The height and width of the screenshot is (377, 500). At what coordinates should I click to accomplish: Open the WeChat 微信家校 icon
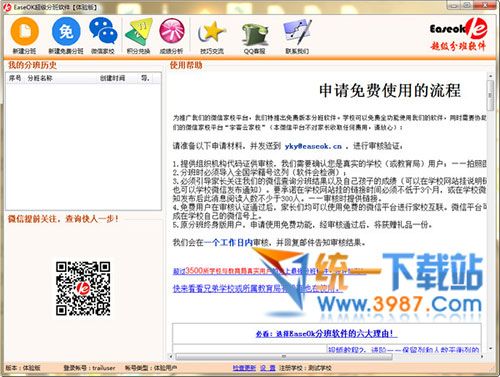pyautogui.click(x=103, y=31)
